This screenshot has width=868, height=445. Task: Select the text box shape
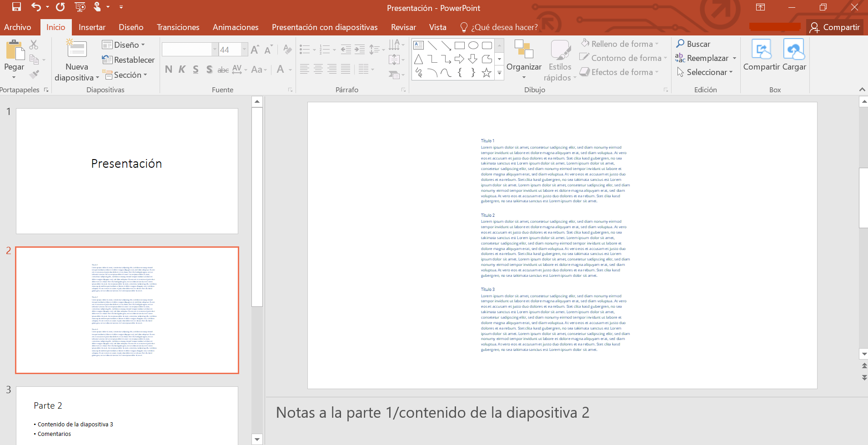coord(419,45)
